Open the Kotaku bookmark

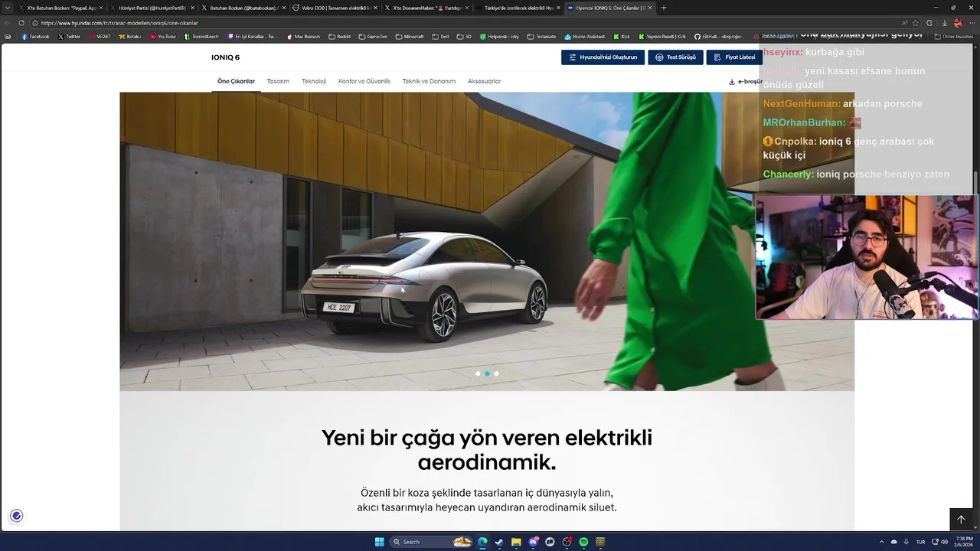tap(130, 36)
